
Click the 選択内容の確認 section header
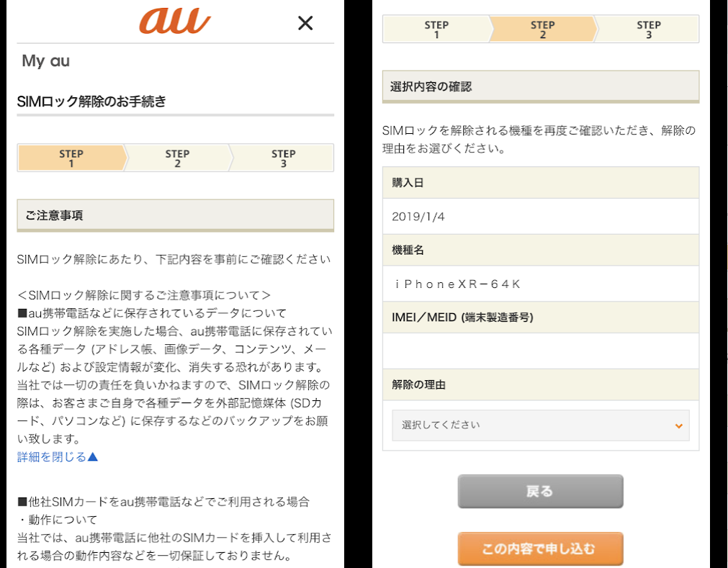[541, 87]
